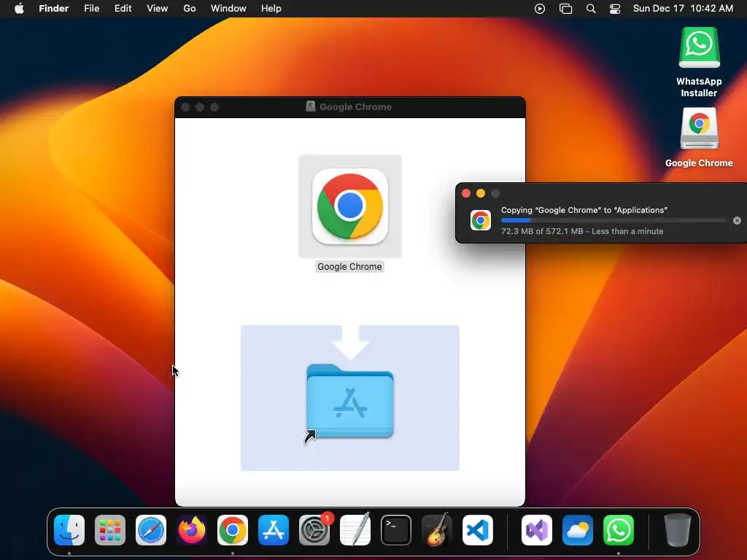Select the "Google Chrome" label under the app icon
This screenshot has width=747, height=560.
point(349,267)
